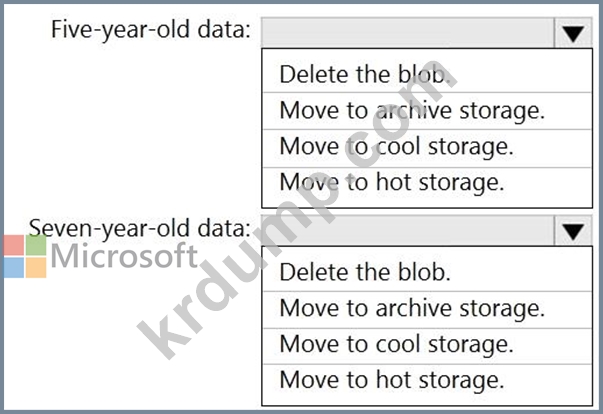Open the Five-year-old data dropdown arrow

coord(572,32)
